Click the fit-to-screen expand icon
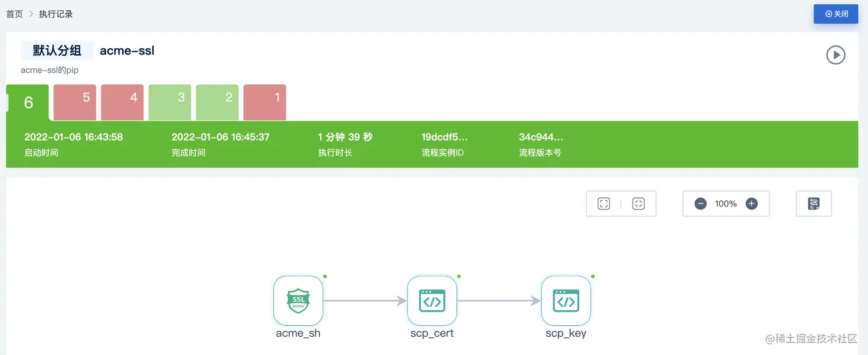This screenshot has height=355, width=868. pos(603,204)
